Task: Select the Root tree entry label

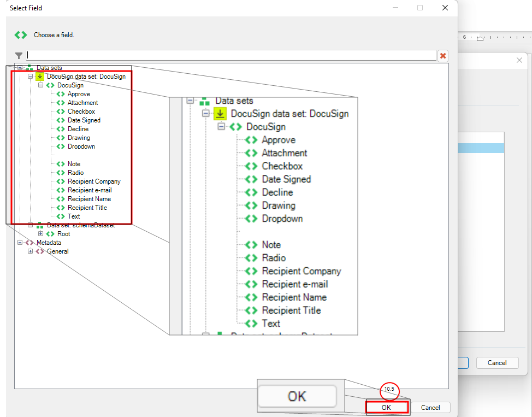Action: pyautogui.click(x=63, y=233)
